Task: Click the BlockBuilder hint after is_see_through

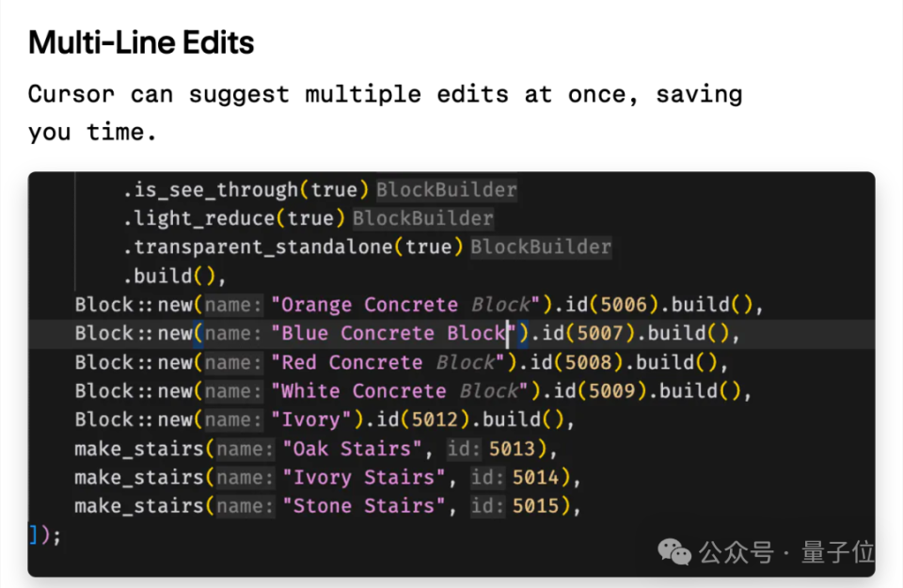Action: (447, 189)
